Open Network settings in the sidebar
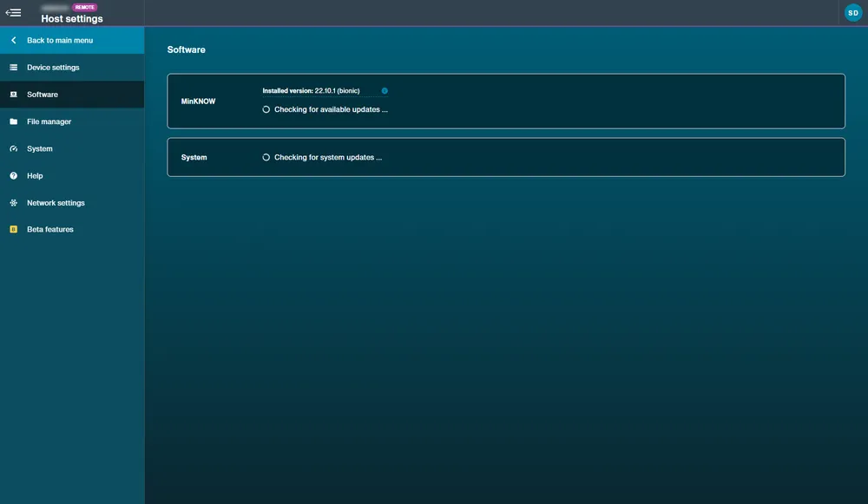 click(x=72, y=203)
